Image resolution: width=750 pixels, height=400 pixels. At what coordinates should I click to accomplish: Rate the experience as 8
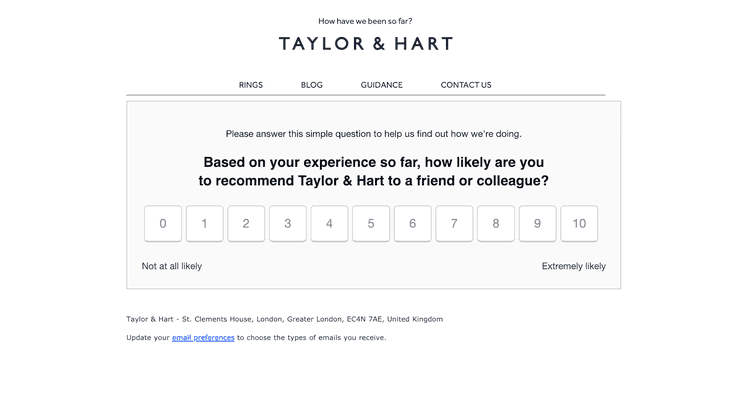pyautogui.click(x=496, y=224)
